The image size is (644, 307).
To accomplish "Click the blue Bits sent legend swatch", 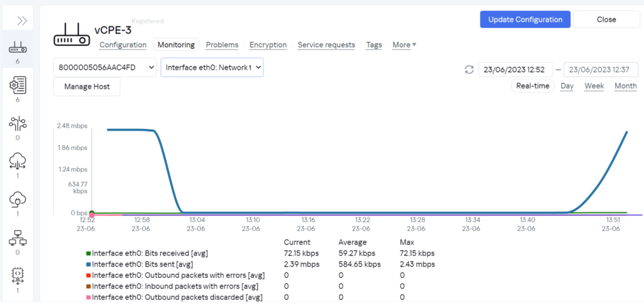I will click(89, 264).
